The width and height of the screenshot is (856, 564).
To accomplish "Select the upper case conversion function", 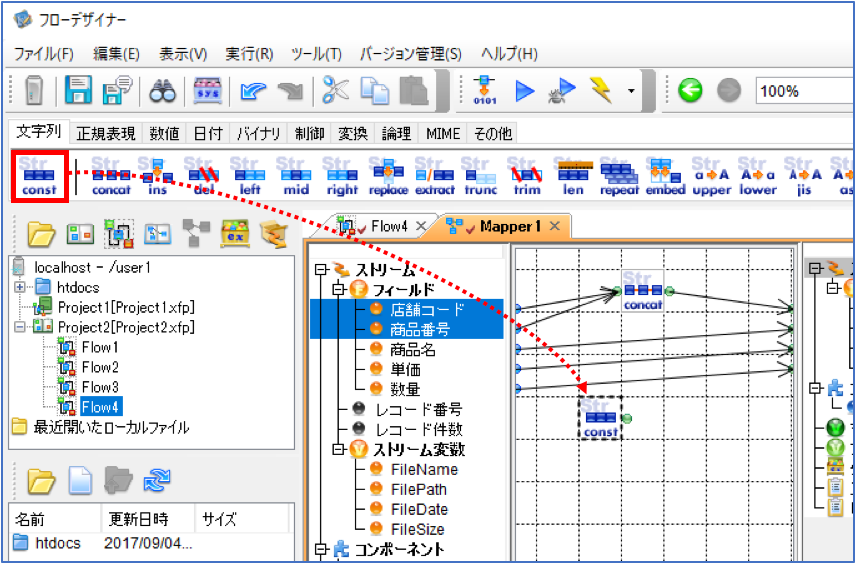I will (x=712, y=176).
